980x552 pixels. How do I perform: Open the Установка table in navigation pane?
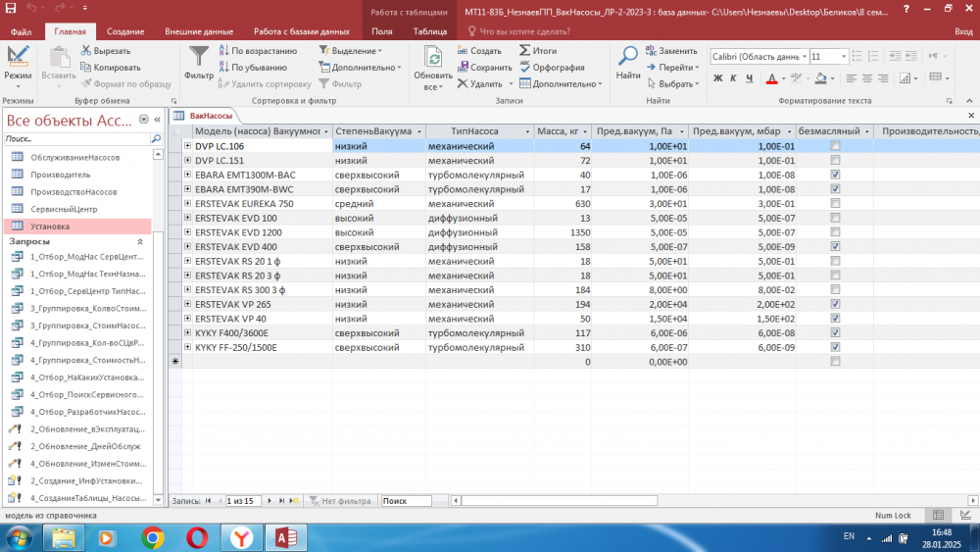tap(50, 226)
